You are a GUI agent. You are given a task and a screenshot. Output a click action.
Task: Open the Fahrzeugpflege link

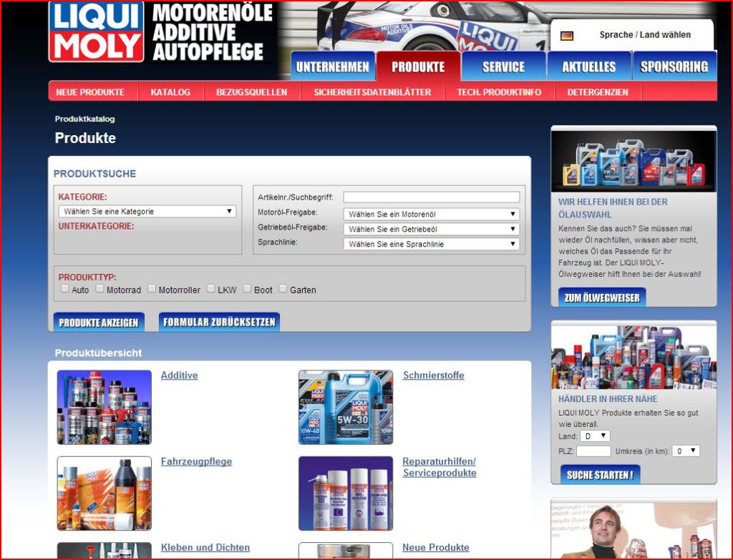point(196,461)
